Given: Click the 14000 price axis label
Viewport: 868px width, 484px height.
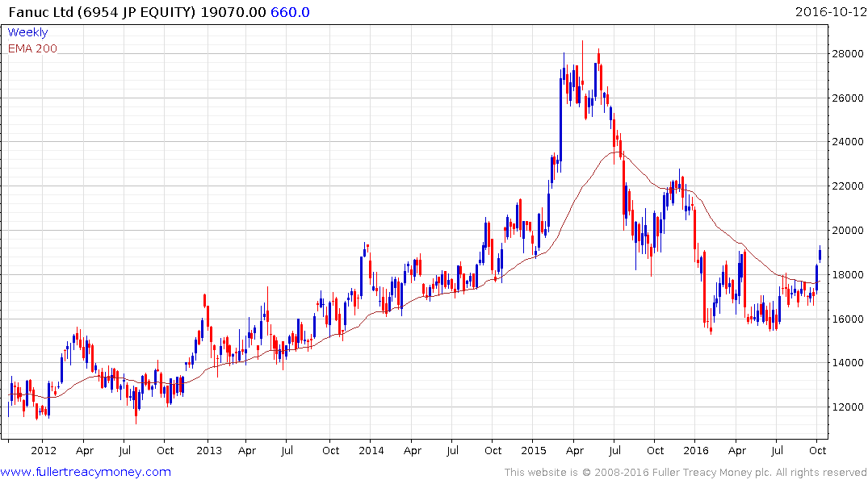Looking at the screenshot, I should click(848, 363).
